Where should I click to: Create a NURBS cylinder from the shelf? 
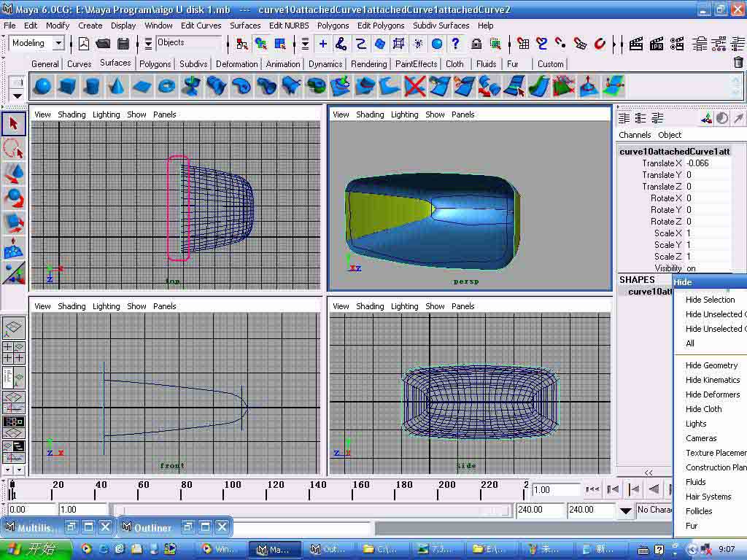(92, 87)
